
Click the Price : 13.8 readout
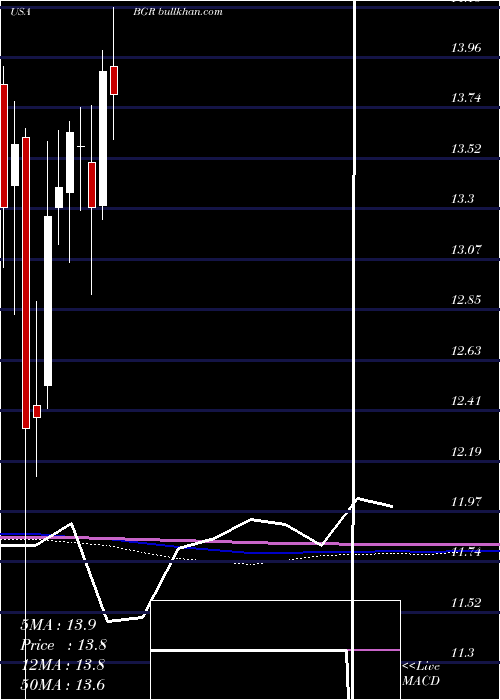point(63,645)
